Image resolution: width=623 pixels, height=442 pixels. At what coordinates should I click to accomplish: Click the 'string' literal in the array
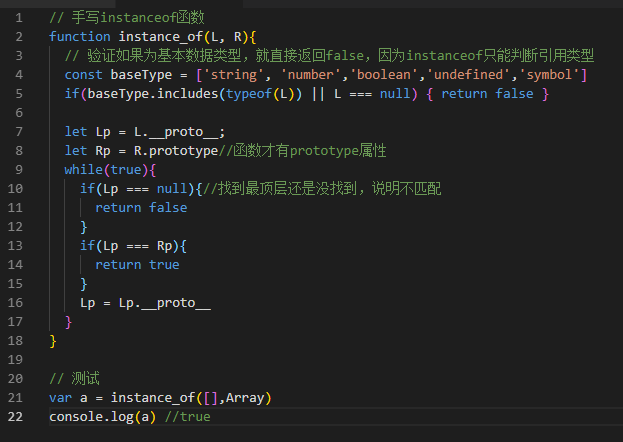(234, 75)
